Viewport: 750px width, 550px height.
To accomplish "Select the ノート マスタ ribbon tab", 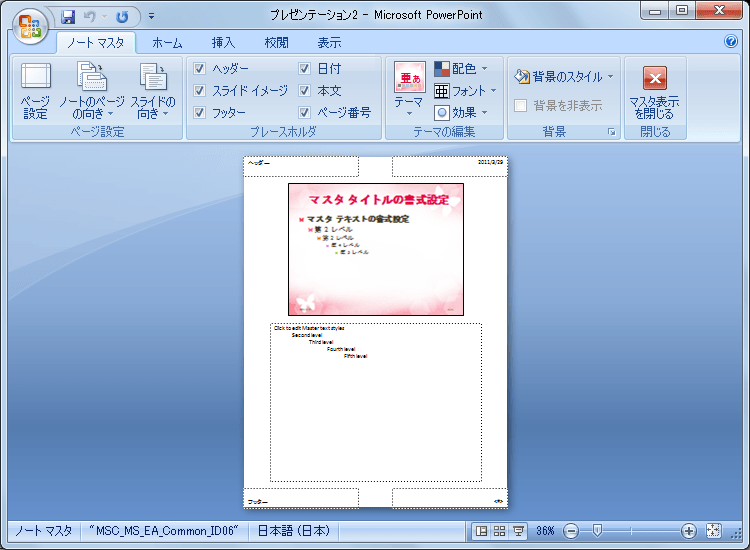I will click(96, 43).
